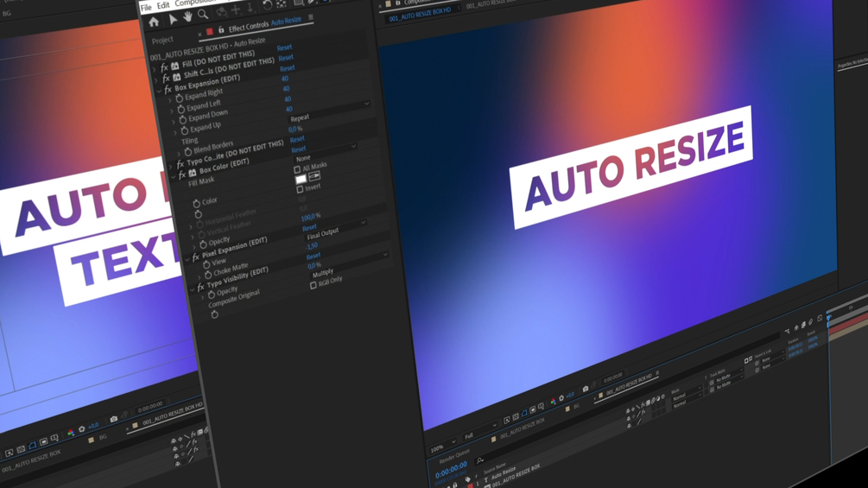Toggle the Effect Controls panel lock icon
This screenshot has width=868, height=488.
[221, 29]
